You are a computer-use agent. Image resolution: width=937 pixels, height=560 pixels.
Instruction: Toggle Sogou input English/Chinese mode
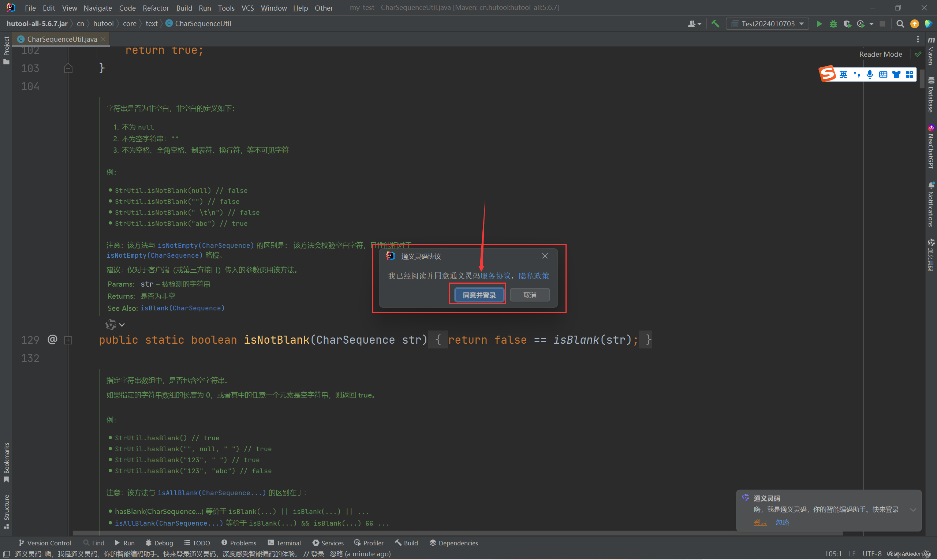[x=843, y=74]
